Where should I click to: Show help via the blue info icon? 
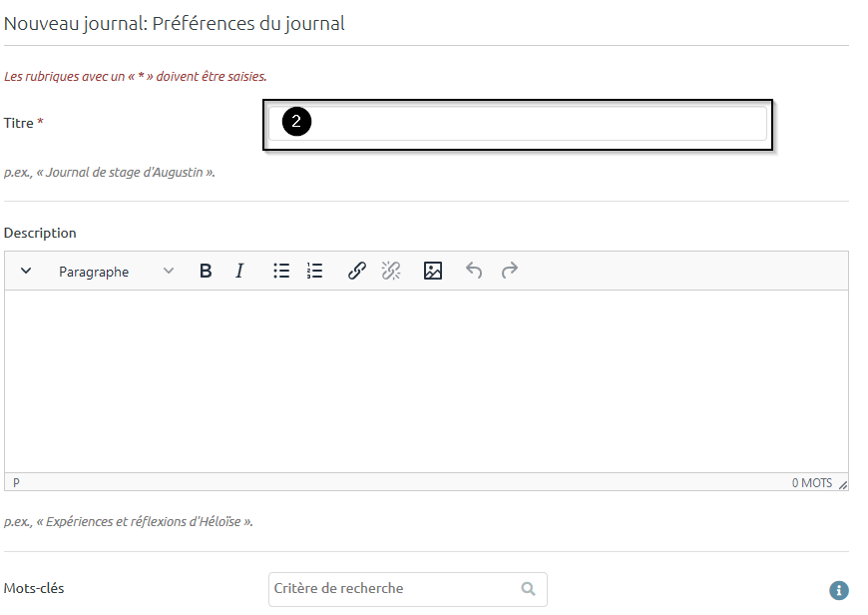(839, 590)
